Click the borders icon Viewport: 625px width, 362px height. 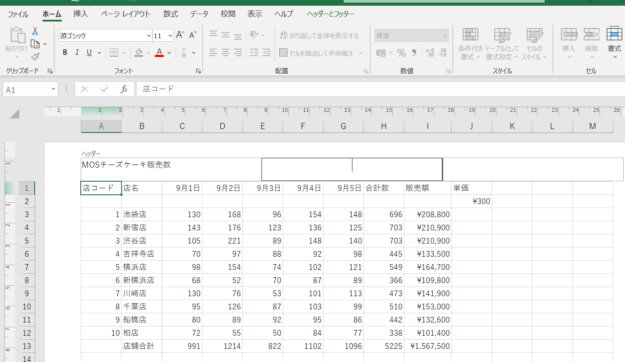point(114,52)
